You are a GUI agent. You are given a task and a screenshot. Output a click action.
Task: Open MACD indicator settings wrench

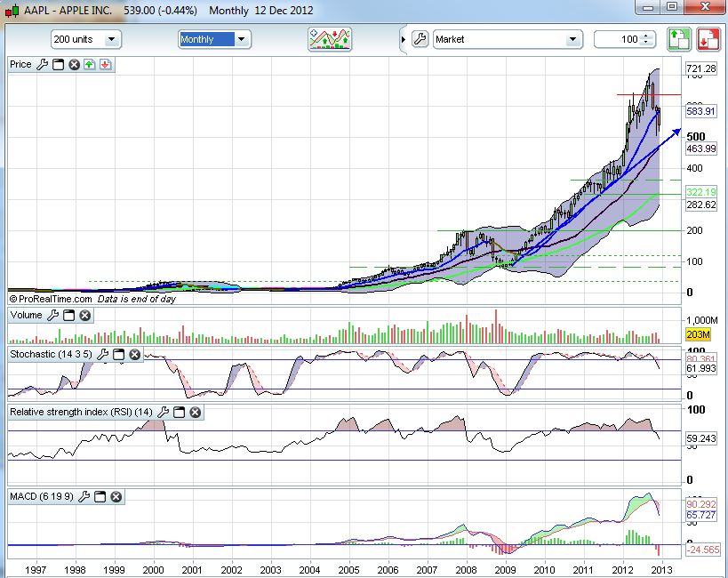84,497
